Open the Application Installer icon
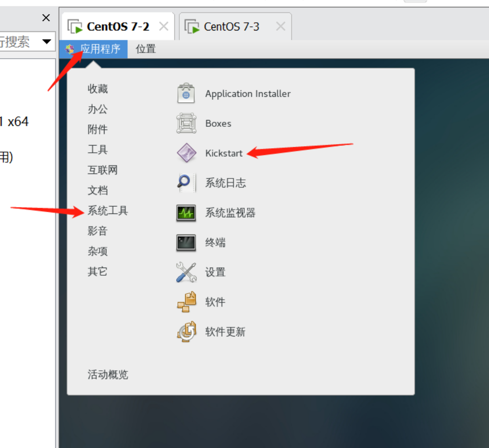This screenshot has width=489, height=448. [x=186, y=93]
